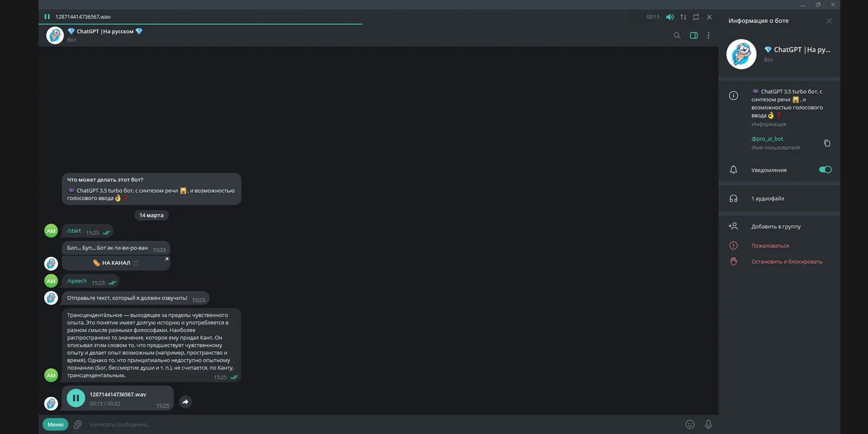Image resolution: width=868 pixels, height=434 pixels.
Task: Select the Трансцендентальное text message
Action: tap(151, 345)
